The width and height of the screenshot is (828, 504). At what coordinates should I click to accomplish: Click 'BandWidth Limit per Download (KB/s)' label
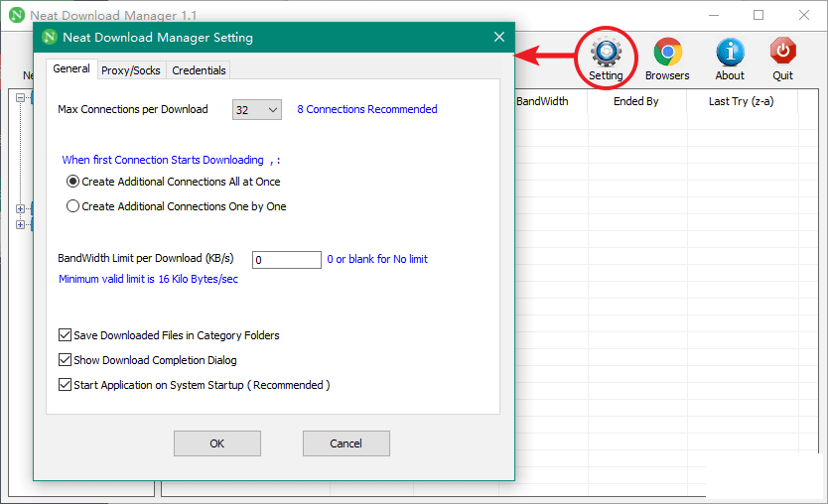tap(146, 258)
